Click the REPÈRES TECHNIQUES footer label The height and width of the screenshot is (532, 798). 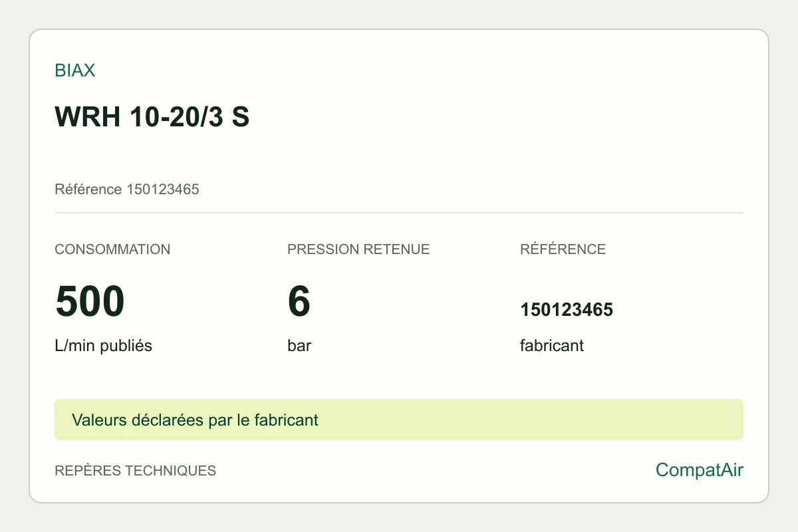coord(135,471)
